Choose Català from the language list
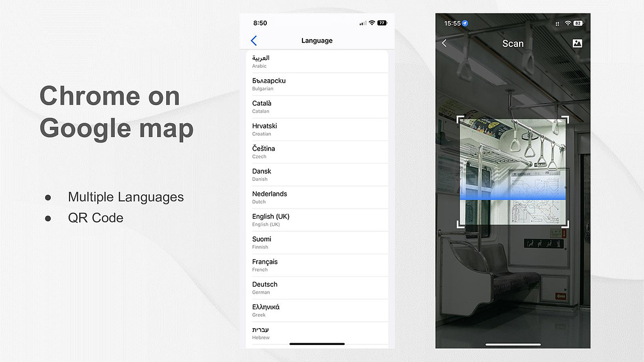This screenshot has width=644, height=362. coord(317,107)
